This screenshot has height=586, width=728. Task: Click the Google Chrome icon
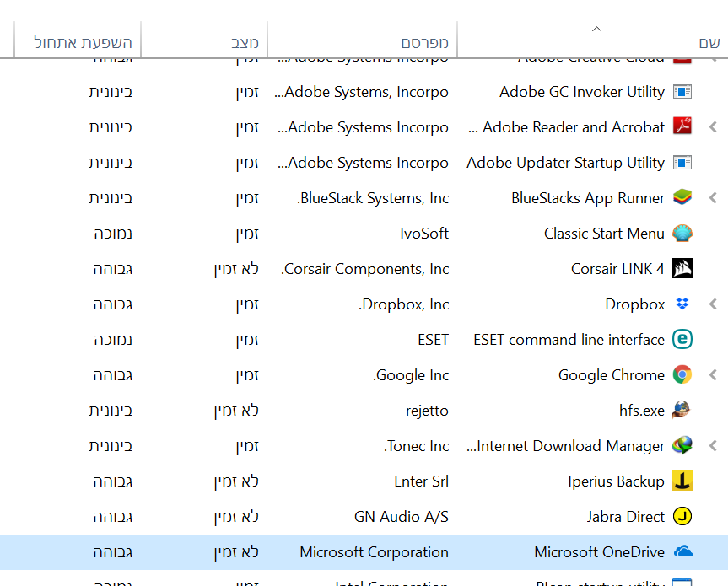tap(682, 375)
